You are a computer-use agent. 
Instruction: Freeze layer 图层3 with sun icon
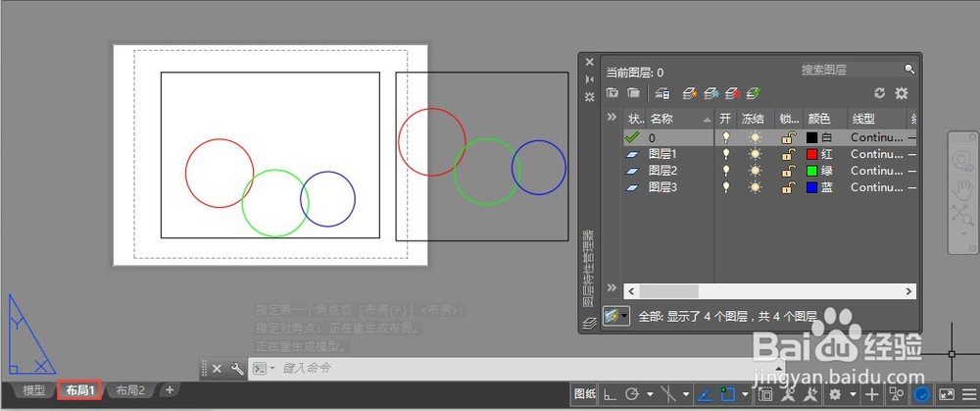tap(755, 187)
